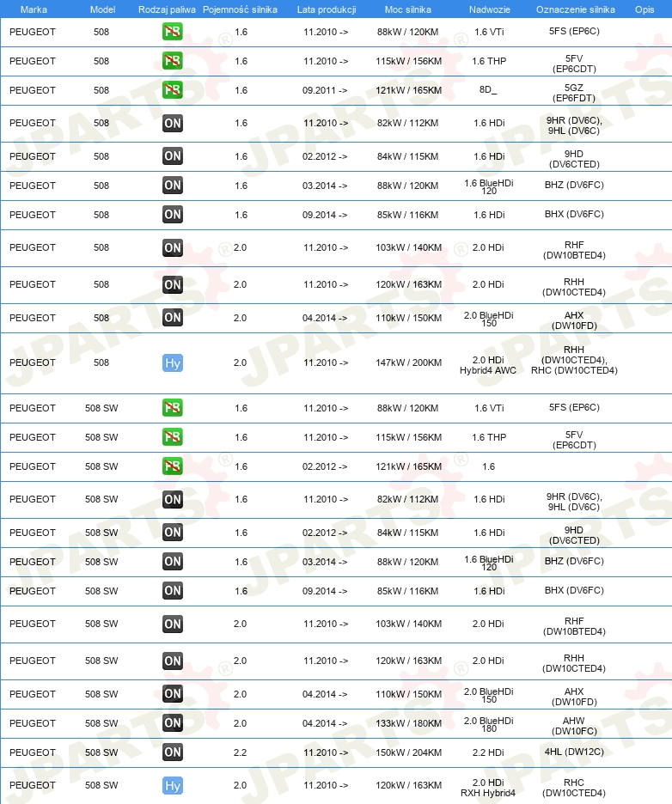Click the Moc silnika column header

pos(408,9)
